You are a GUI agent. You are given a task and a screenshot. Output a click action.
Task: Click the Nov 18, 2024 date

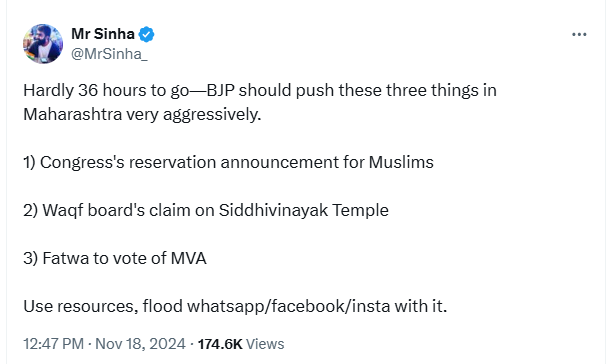140,344
